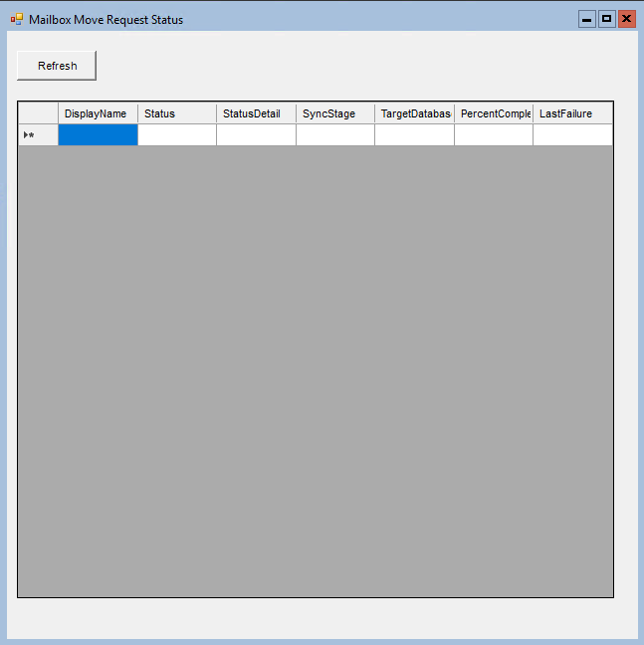Minimize the Mailbox Move Request window
644x645 pixels.
tap(587, 19)
